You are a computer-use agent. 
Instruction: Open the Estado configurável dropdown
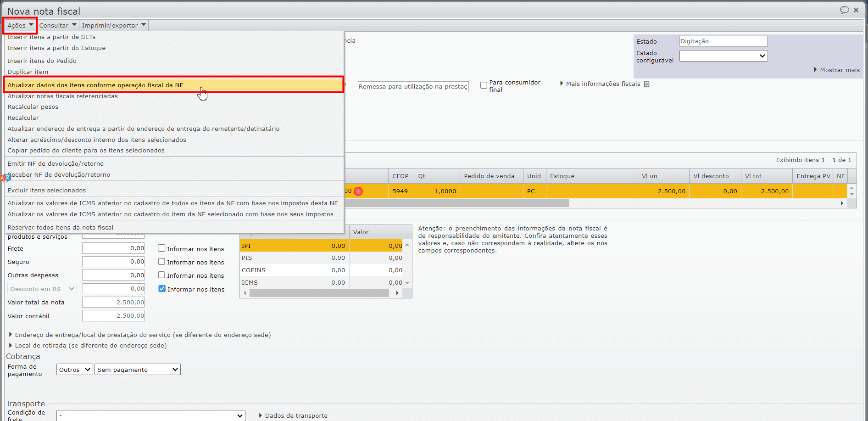pyautogui.click(x=723, y=56)
